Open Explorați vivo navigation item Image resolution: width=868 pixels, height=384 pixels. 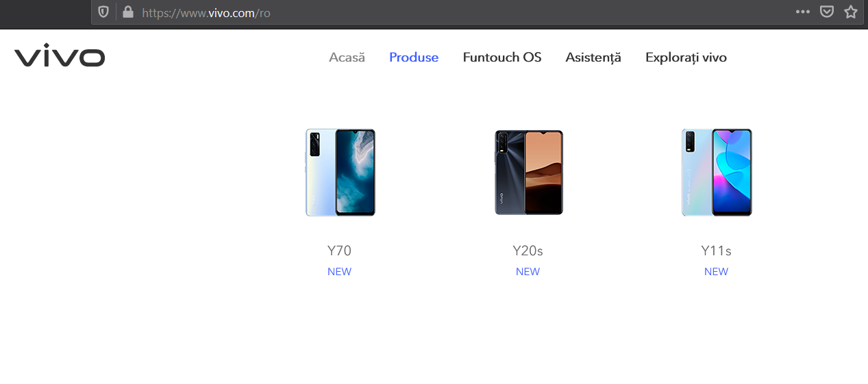(686, 57)
